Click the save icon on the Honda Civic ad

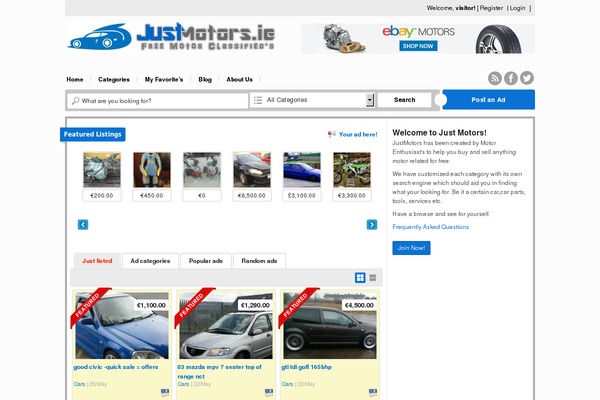pos(164,393)
